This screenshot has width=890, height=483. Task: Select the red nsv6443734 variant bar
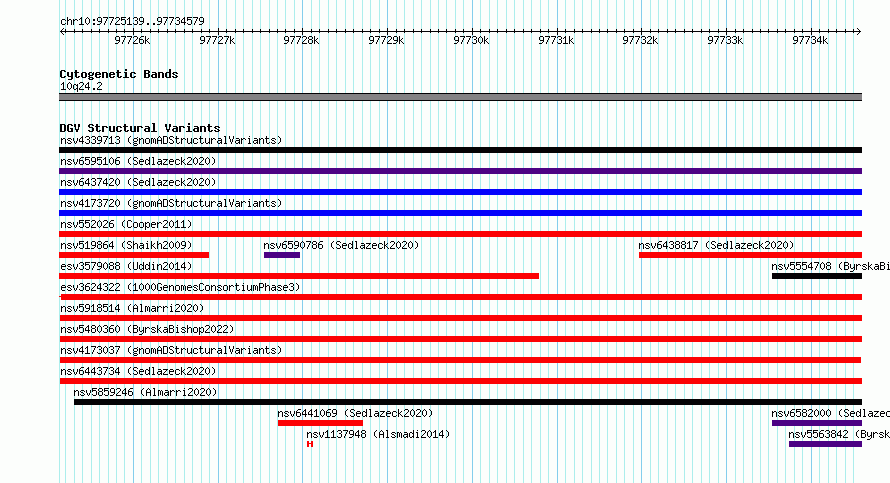tap(460, 381)
